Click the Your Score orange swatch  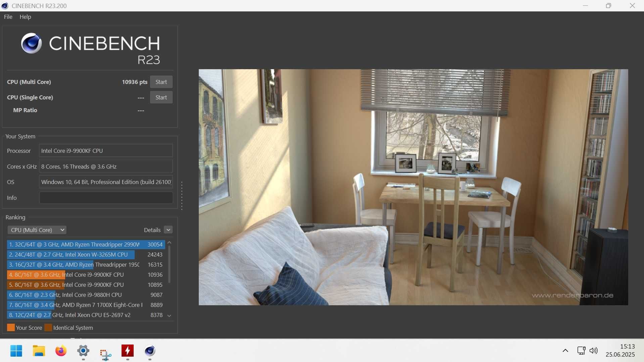[x=11, y=328]
